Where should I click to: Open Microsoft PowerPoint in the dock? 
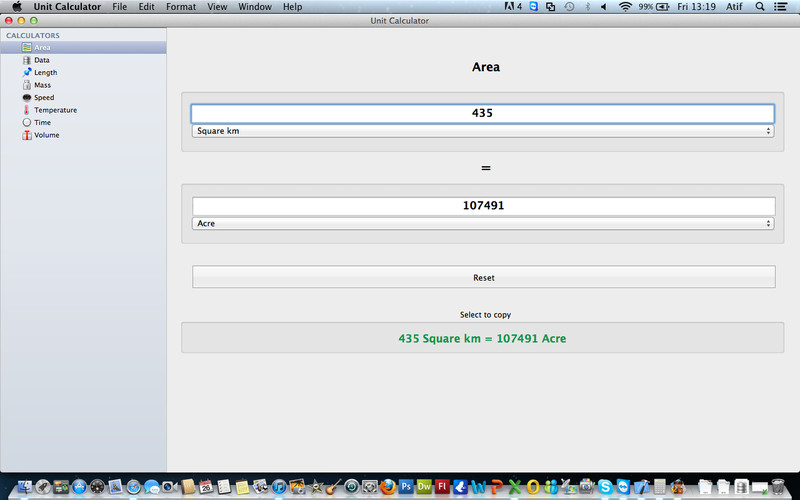click(497, 487)
